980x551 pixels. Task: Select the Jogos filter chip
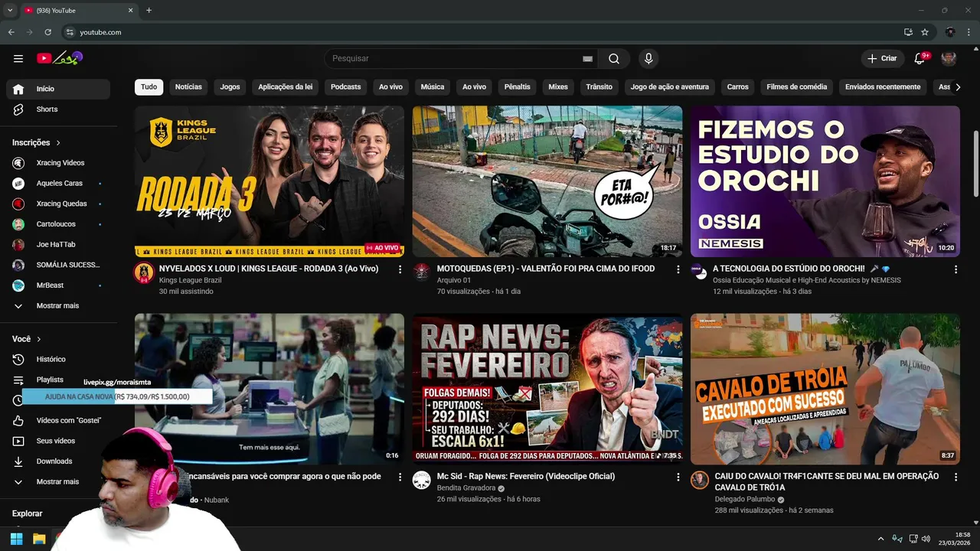tap(230, 87)
